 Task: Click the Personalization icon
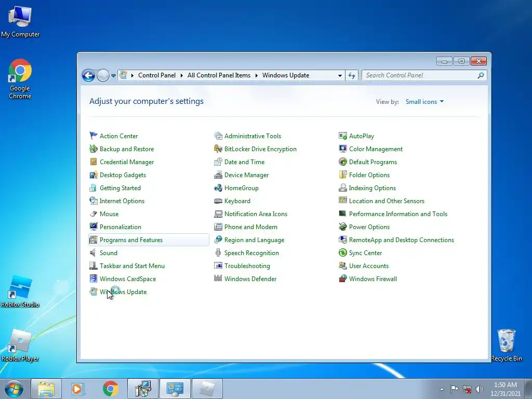point(94,227)
